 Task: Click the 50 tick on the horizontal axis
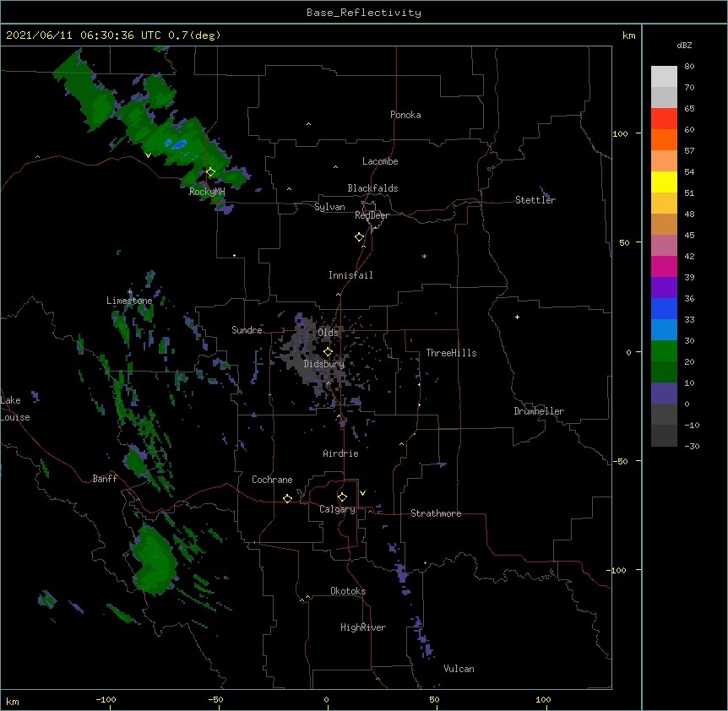(x=435, y=699)
